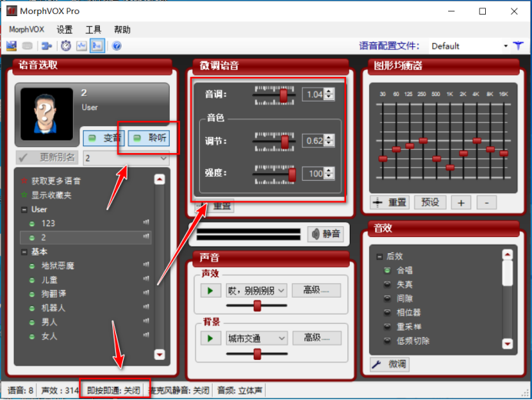
Task: Click the 音调 pitch slider handle
Action: 284,95
